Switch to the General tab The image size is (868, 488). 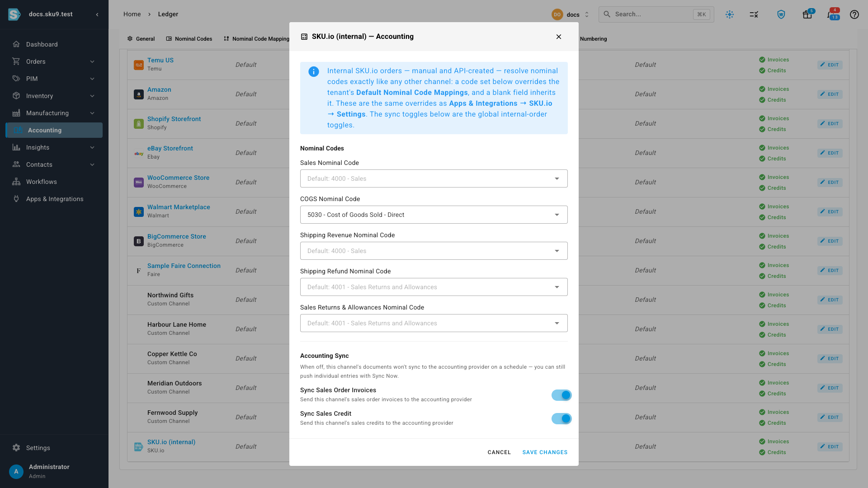tap(141, 39)
